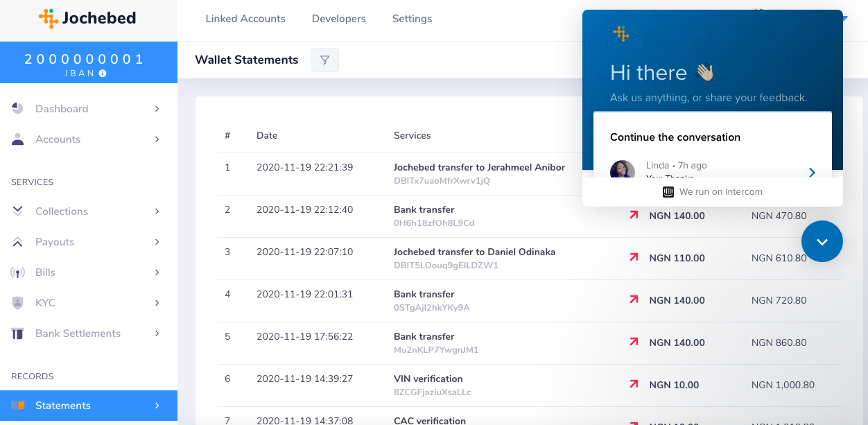Click debit arrow for NGN 140.00 row 2
Viewport: 868px width, 425px height.
[633, 216]
